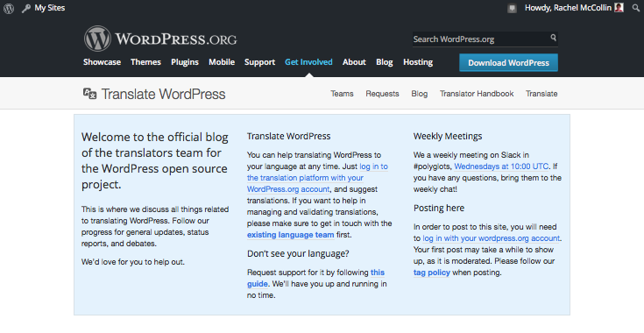Open the notifications bubble icon in the admin bar
This screenshot has height=333, width=644.
pos(512,8)
